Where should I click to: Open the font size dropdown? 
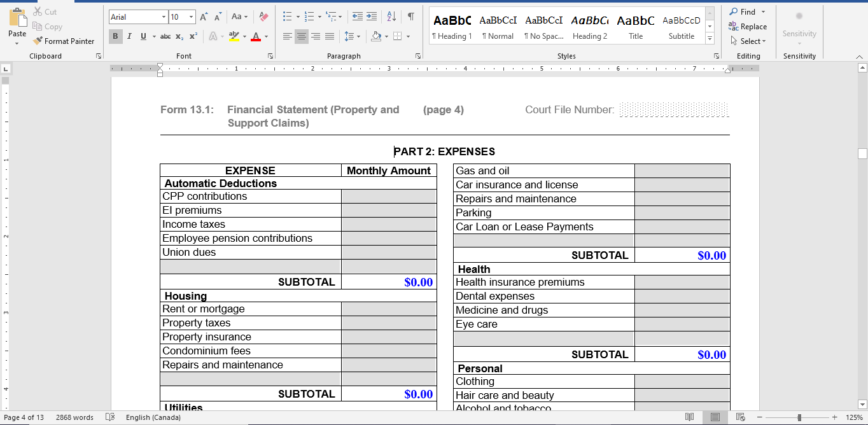(191, 17)
